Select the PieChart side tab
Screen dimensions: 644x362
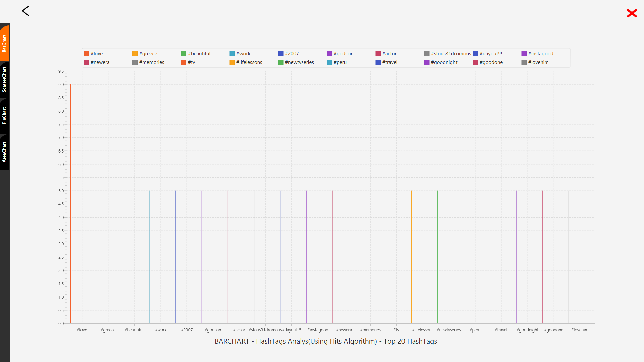tap(4, 116)
